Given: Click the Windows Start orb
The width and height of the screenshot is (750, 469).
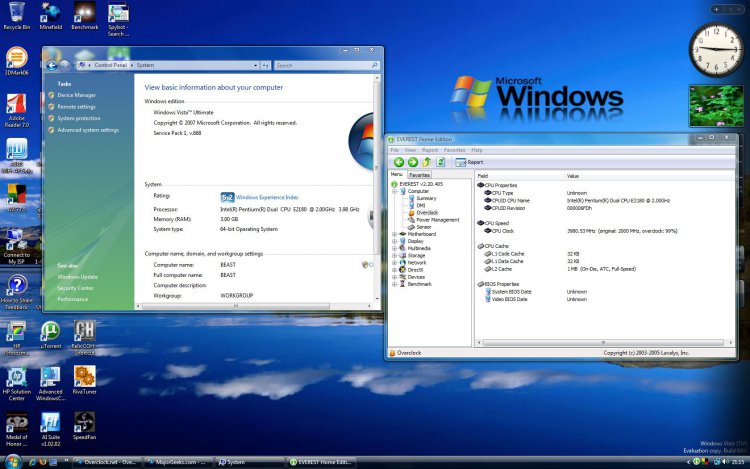Looking at the screenshot, I should coord(12,461).
